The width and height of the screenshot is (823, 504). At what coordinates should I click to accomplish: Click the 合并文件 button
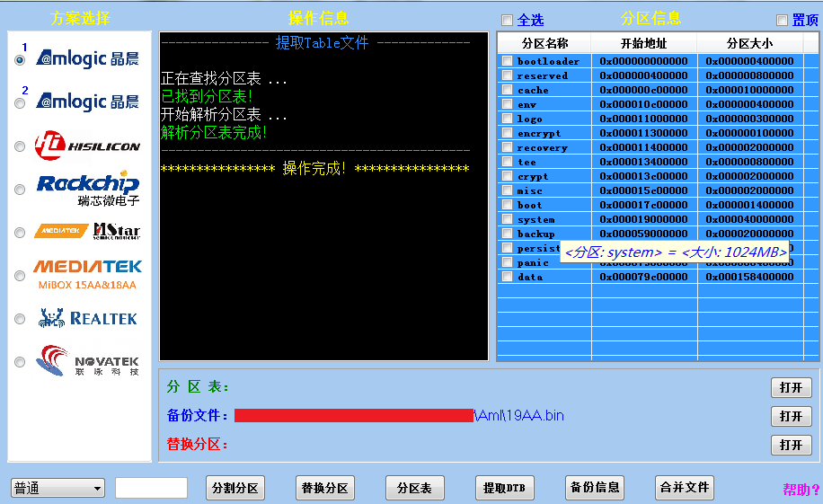685,487
